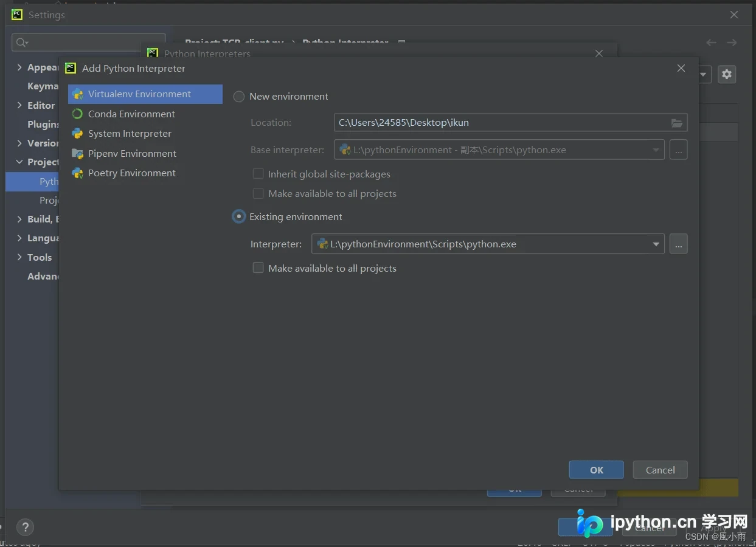Click the PyCharm icon in Settings title bar
Screen dimensions: 756x547
point(17,15)
